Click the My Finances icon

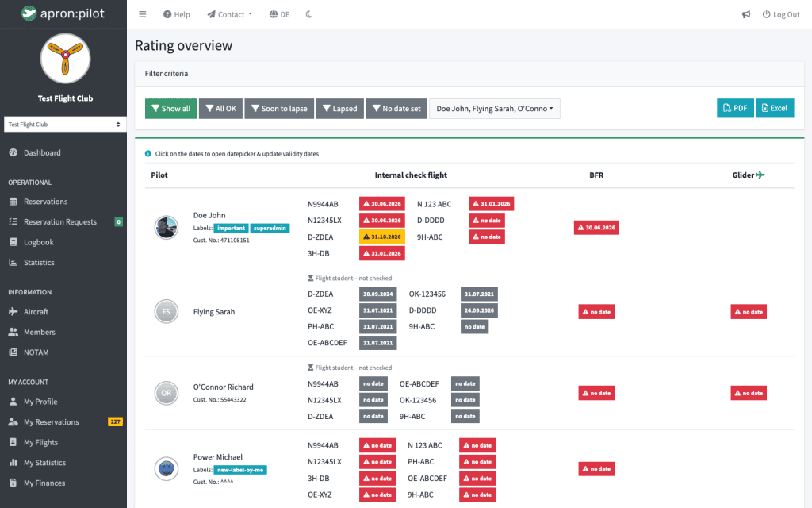(x=13, y=483)
